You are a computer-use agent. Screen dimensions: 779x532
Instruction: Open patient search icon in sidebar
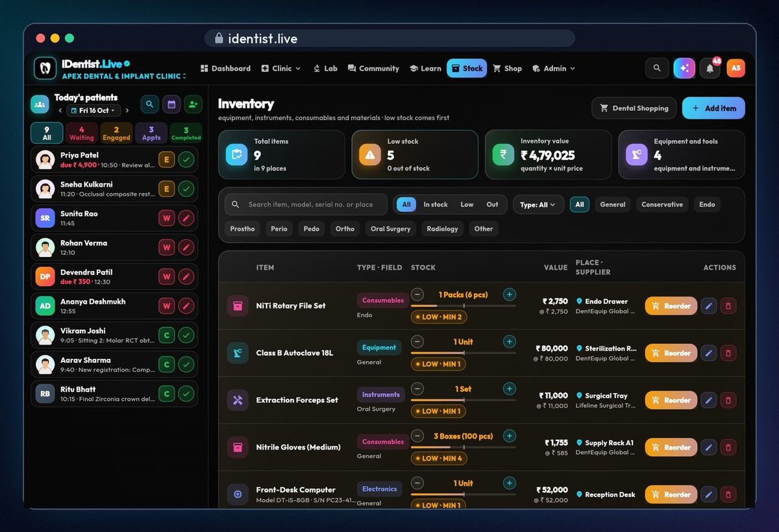pyautogui.click(x=149, y=104)
